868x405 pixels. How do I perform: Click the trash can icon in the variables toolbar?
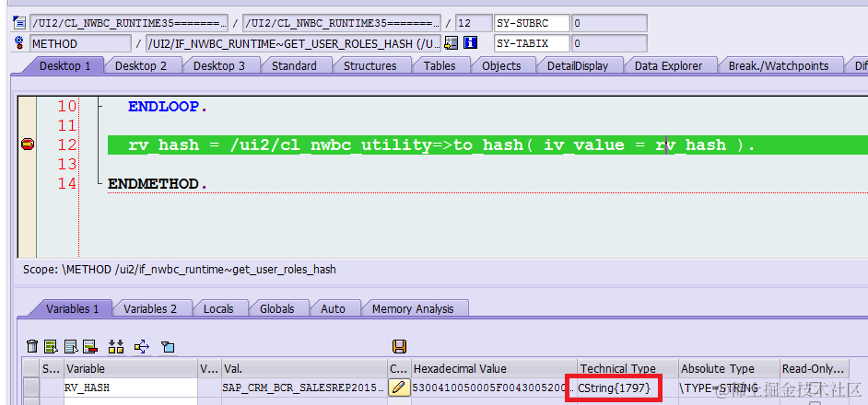(x=32, y=347)
